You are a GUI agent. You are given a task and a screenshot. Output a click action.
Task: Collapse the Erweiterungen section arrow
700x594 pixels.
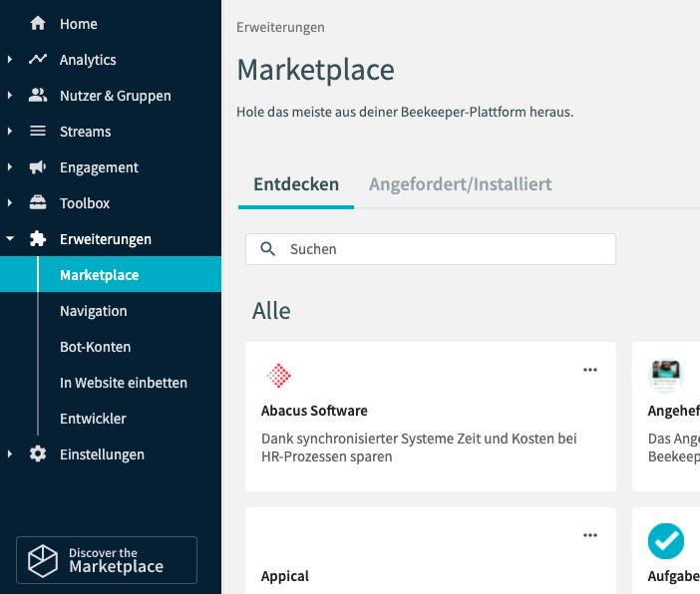coord(10,239)
